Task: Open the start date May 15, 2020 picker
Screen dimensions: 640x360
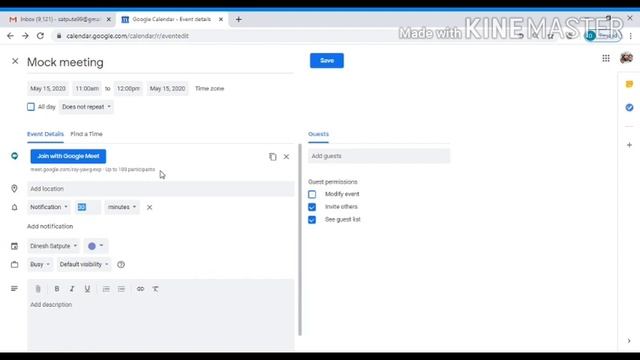Action: [48, 89]
